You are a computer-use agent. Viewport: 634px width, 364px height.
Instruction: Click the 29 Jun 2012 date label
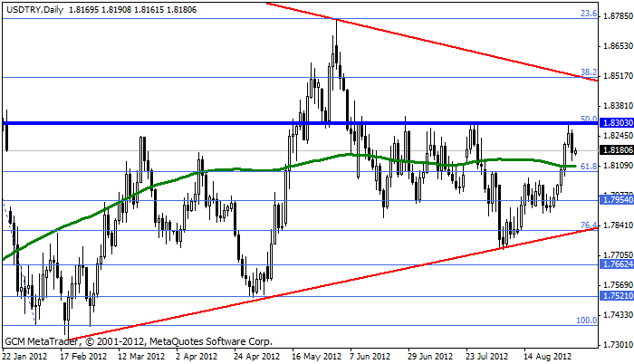430,357
